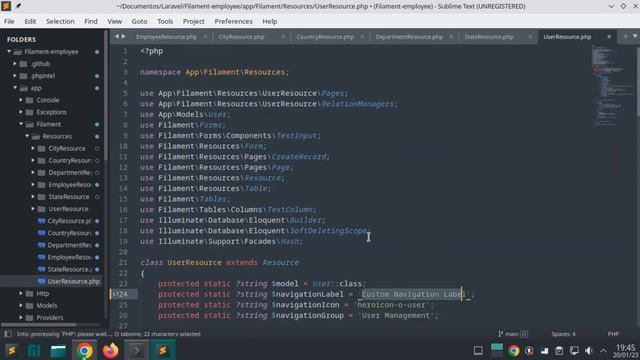Open the Find menu

tap(91, 21)
